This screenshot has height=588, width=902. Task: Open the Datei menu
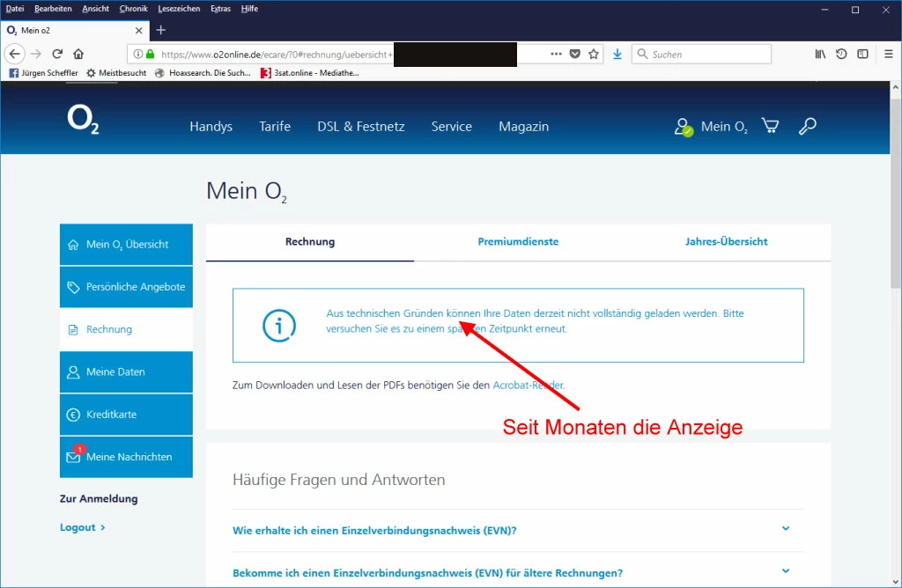[15, 9]
